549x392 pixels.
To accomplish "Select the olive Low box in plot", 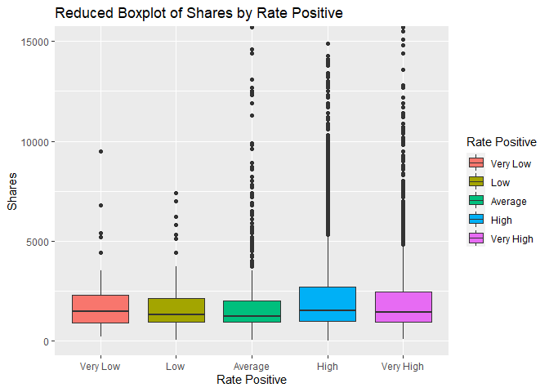I will [x=176, y=310].
